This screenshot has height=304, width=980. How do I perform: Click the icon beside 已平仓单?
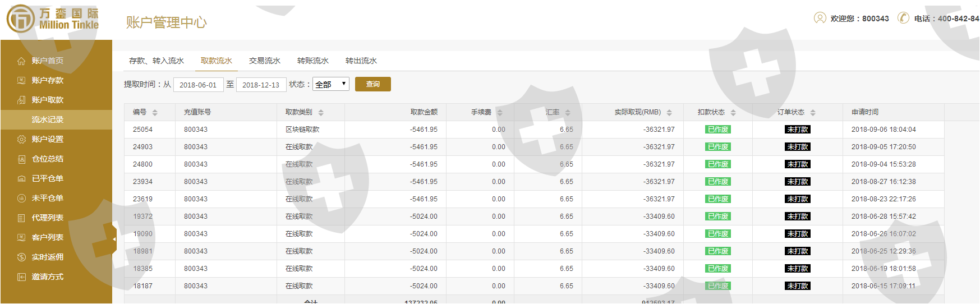pyautogui.click(x=21, y=179)
